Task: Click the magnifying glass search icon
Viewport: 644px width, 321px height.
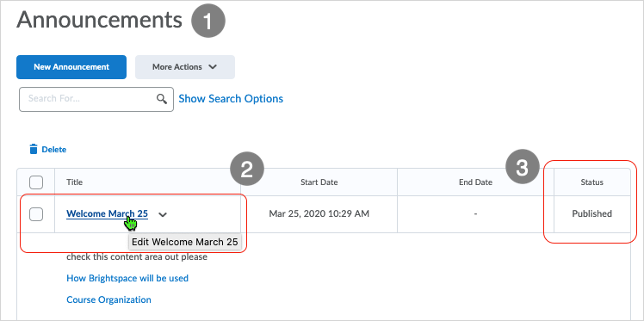Action: coord(162,99)
